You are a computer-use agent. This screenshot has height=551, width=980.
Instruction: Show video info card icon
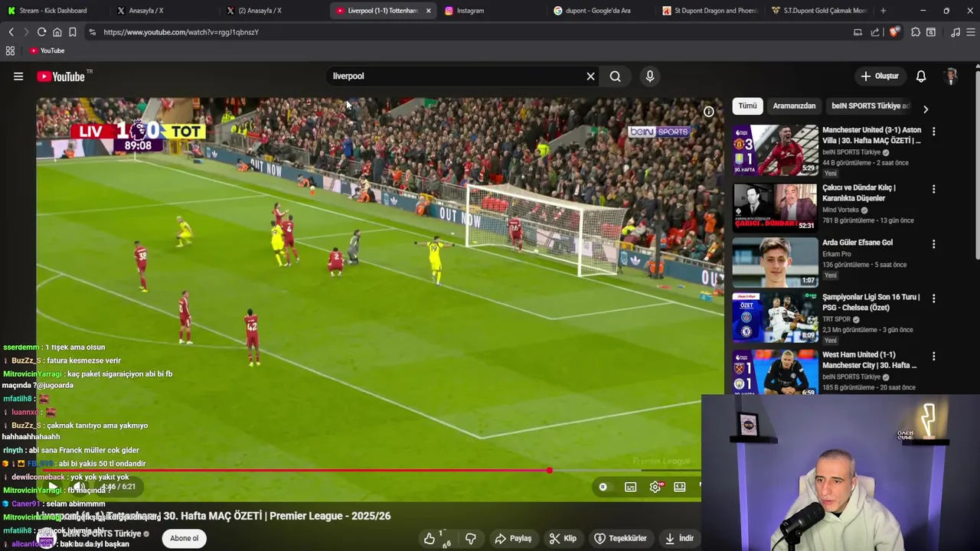(709, 112)
